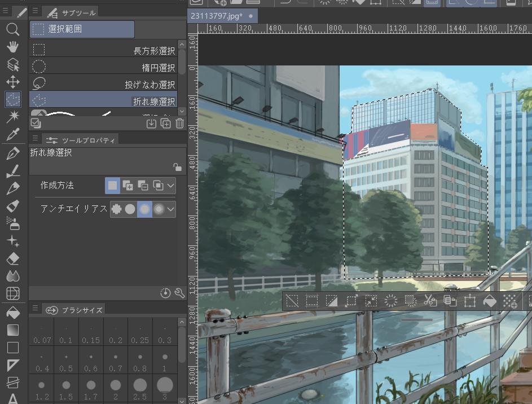This screenshot has width=532, height=404.
Task: Import sub tool material icon
Action: pyautogui.click(x=151, y=124)
